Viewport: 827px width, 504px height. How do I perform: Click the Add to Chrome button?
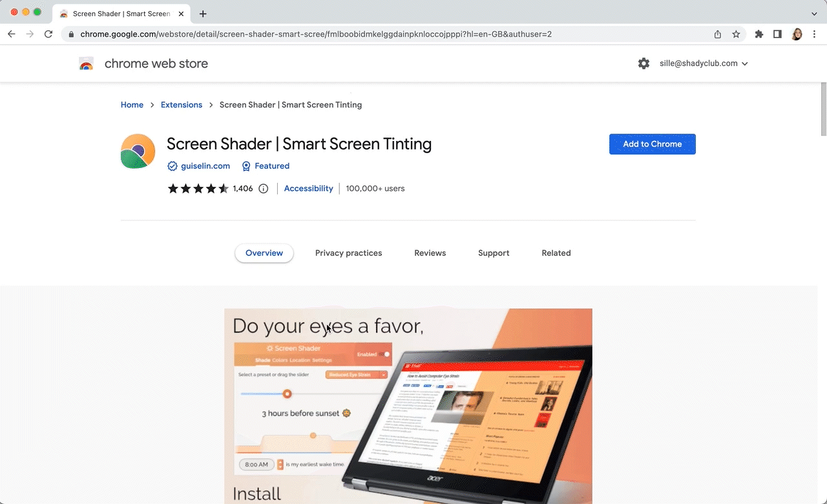(653, 144)
